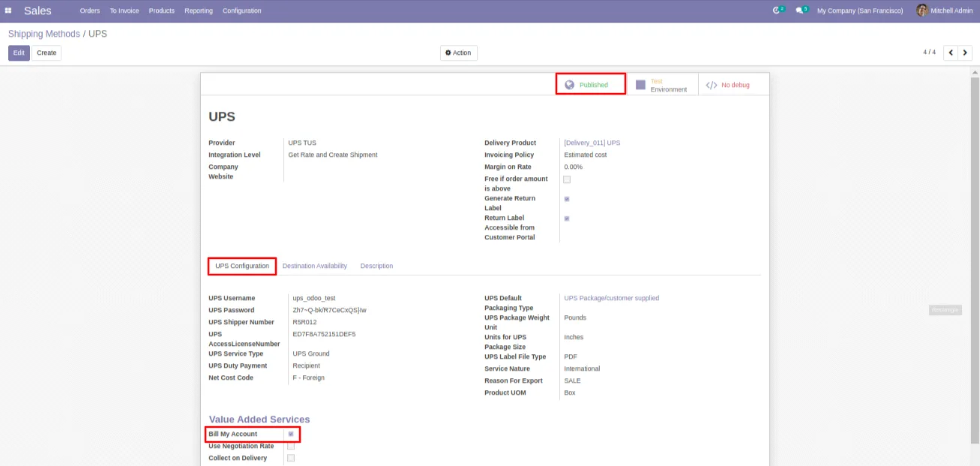This screenshot has height=466, width=980.
Task: Click the Pounds weight unit value
Action: [575, 317]
